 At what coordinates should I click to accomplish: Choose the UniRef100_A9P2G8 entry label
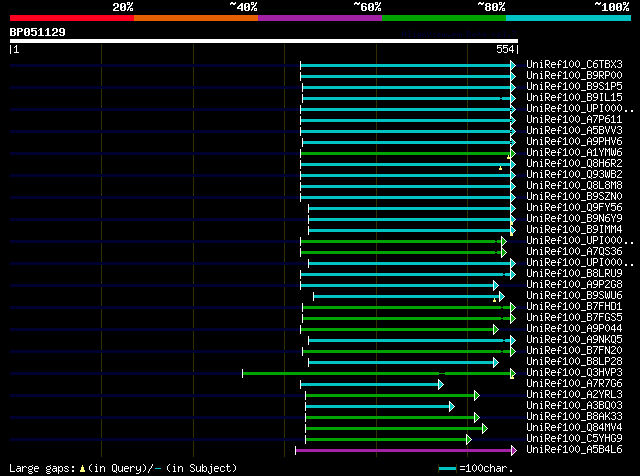pyautogui.click(x=574, y=285)
